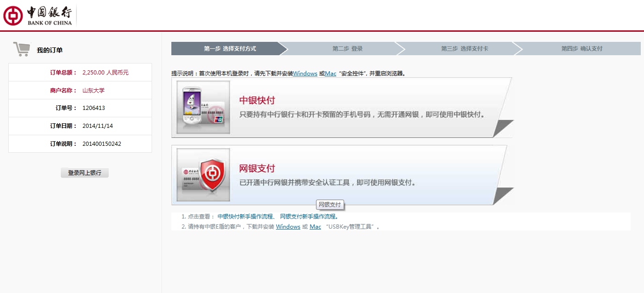The height and width of the screenshot is (293, 644).
Task: Click order date 2014/11/14
Action: pyautogui.click(x=98, y=126)
